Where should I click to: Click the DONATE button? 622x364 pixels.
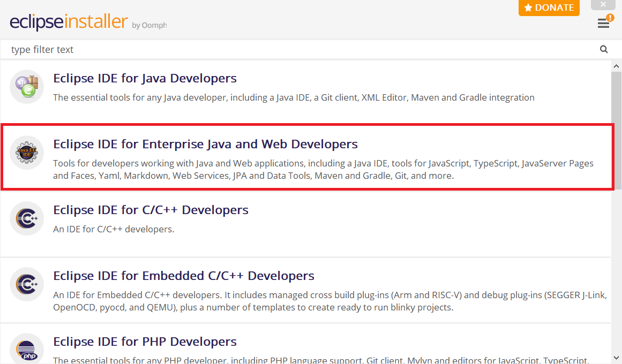tap(549, 7)
